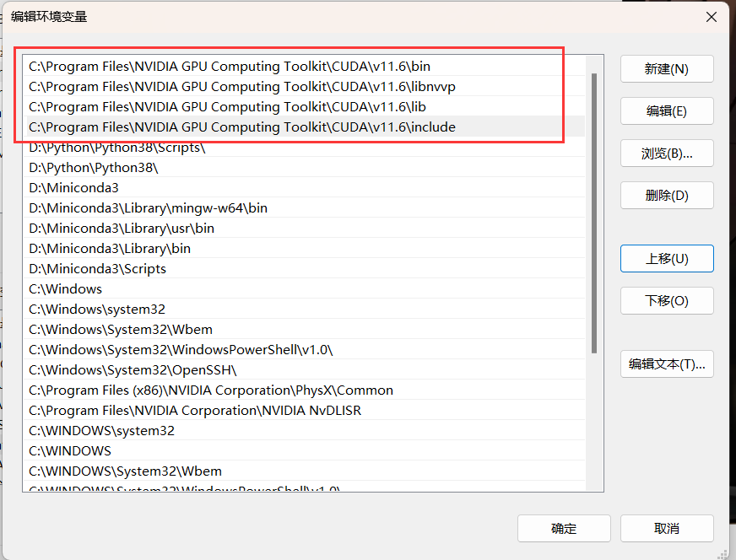Select the D:\Miniconda3\Library\usr\bin entry
Screen dimensions: 736x560
tap(306, 228)
